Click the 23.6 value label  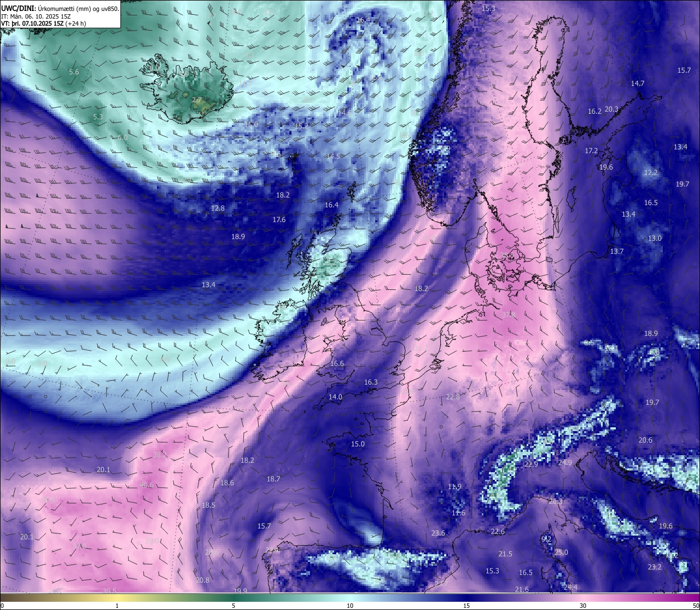tap(438, 533)
